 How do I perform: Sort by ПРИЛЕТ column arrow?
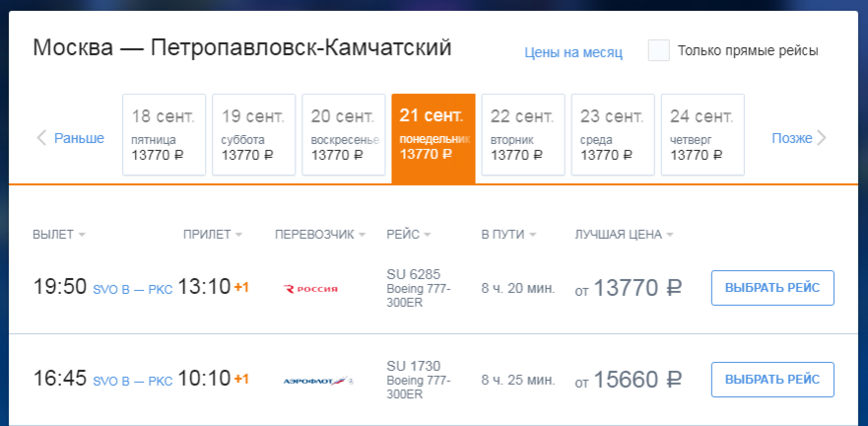click(x=238, y=235)
